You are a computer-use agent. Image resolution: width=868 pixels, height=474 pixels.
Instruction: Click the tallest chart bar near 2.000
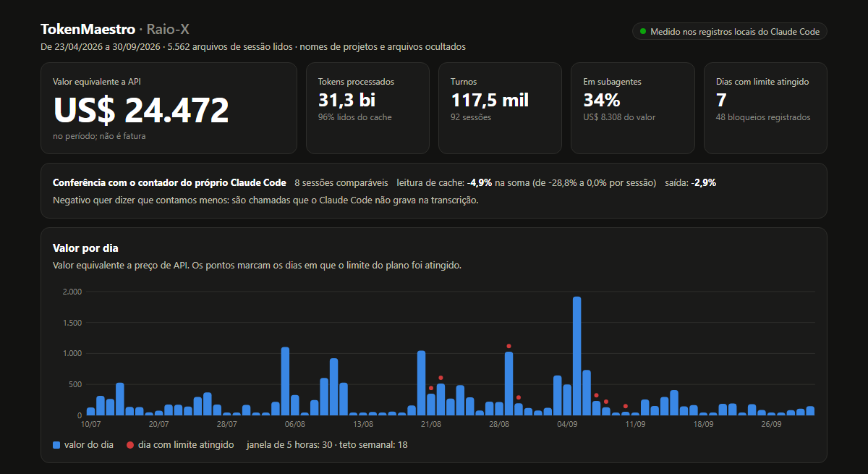pos(576,356)
